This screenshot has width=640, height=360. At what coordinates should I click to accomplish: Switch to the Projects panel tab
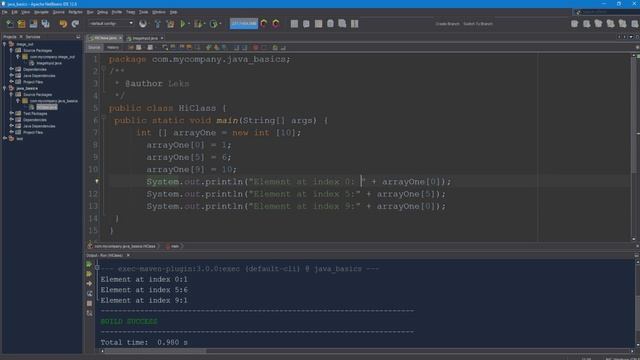click(10, 37)
